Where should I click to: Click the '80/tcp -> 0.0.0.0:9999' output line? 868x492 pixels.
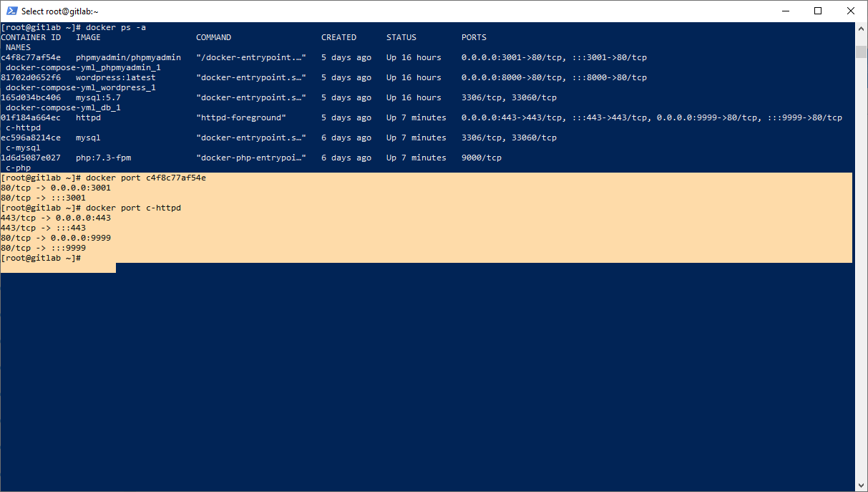tap(56, 238)
